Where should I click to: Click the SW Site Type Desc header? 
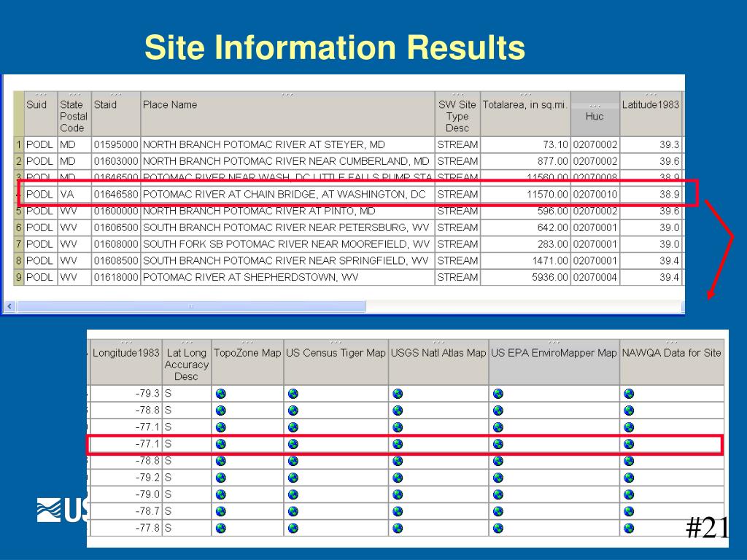coord(457,114)
